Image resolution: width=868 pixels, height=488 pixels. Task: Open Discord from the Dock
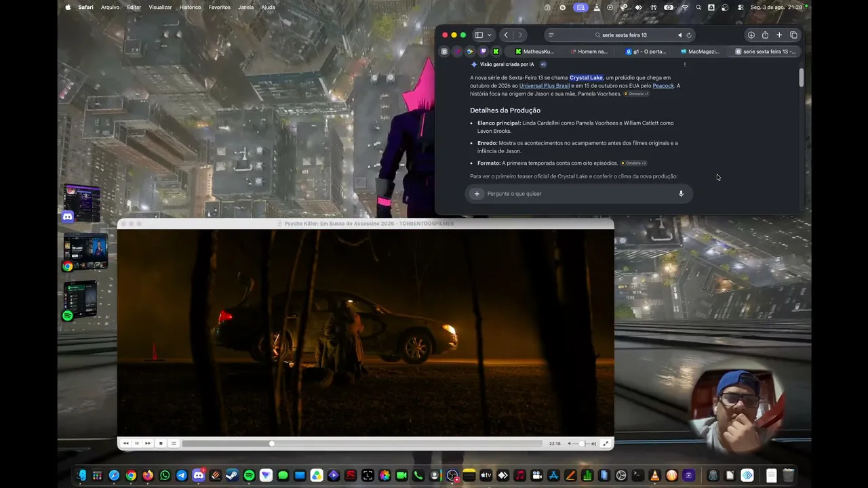click(x=199, y=476)
